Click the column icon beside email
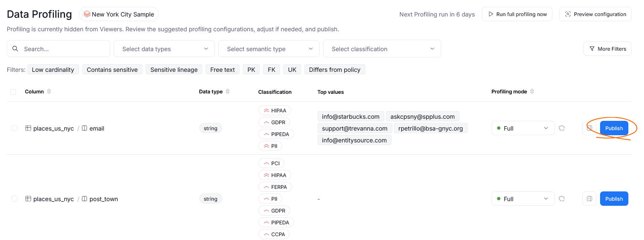Image resolution: width=644 pixels, height=240 pixels. pyautogui.click(x=84, y=128)
